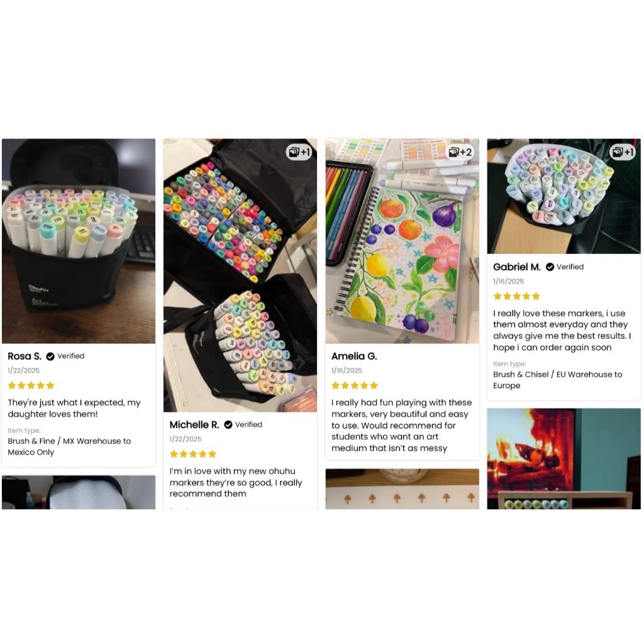Click the verified checkmark badge next to Gabriel M.
The image size is (644, 644).
click(x=550, y=267)
